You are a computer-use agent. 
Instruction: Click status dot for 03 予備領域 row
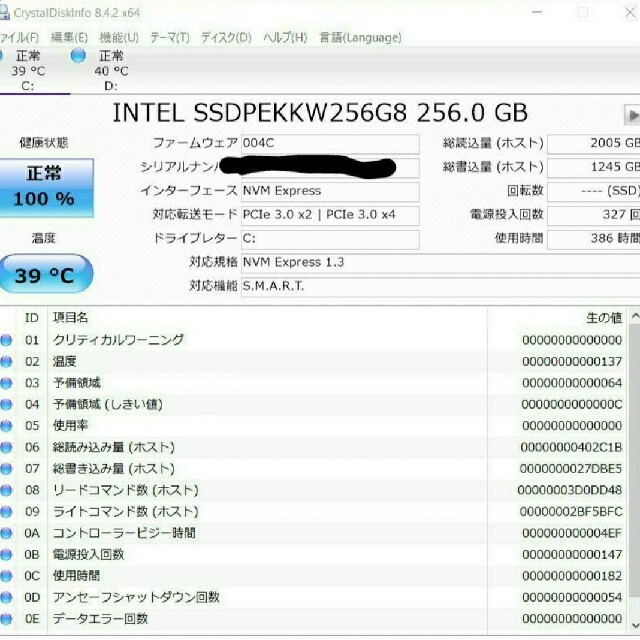pos(6,383)
